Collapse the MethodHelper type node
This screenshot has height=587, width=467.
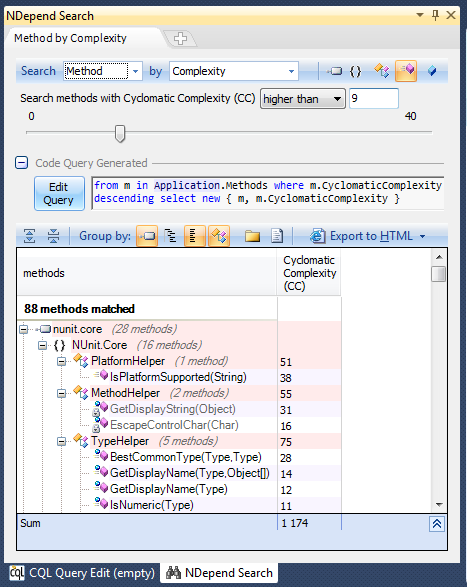pos(62,393)
